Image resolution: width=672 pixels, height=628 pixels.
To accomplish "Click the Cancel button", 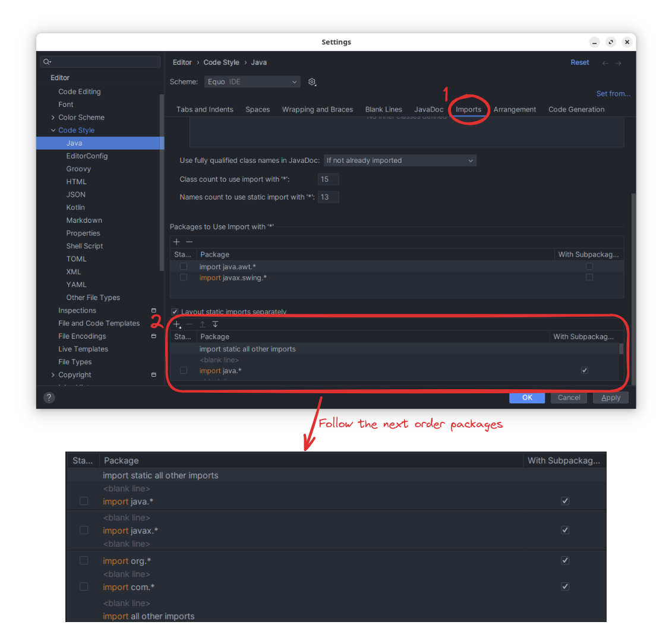I will [569, 397].
